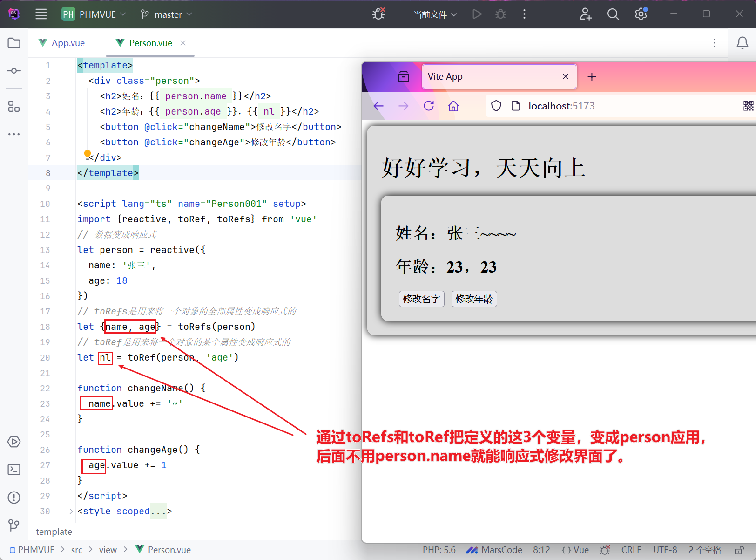Select the Vite App browser tab
Viewport: 756px width, 560px height.
pos(499,76)
